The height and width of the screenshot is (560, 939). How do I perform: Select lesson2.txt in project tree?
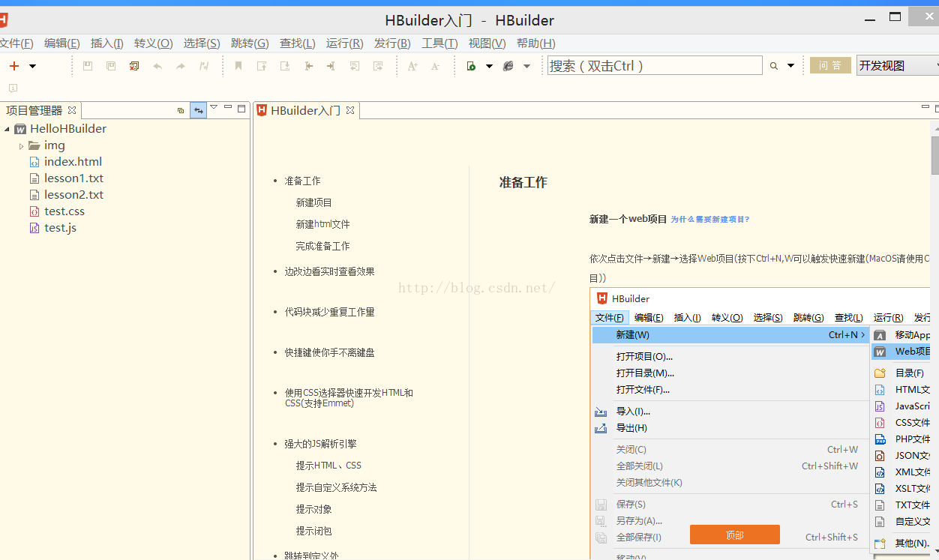73,195
